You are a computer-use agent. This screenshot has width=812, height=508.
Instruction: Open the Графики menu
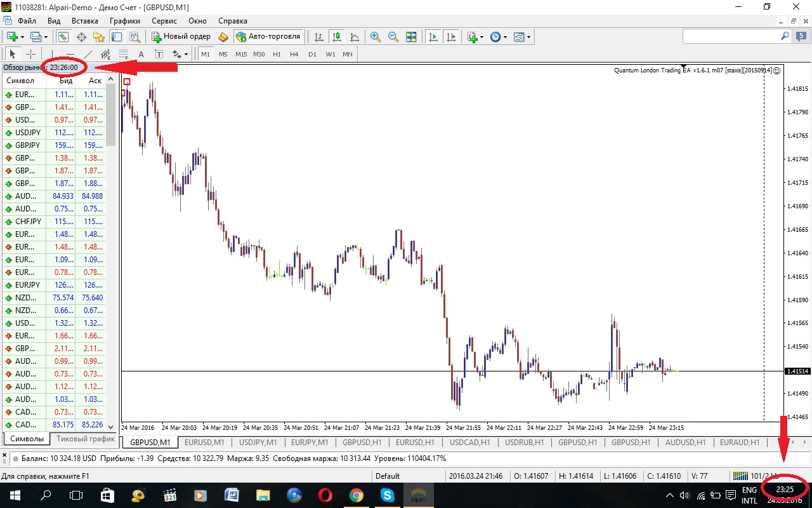point(124,21)
